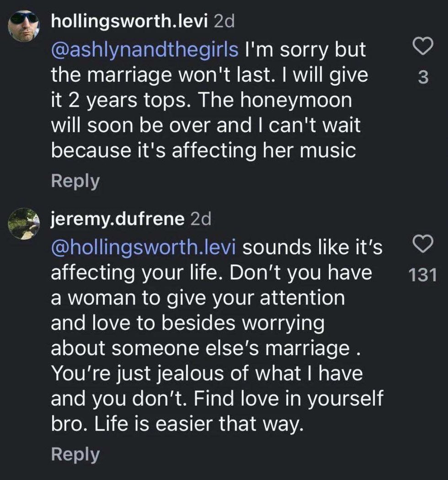Screen dimensions: 448x480
Task: Tap the "Life is easier that way" sentence
Action: tap(199, 424)
